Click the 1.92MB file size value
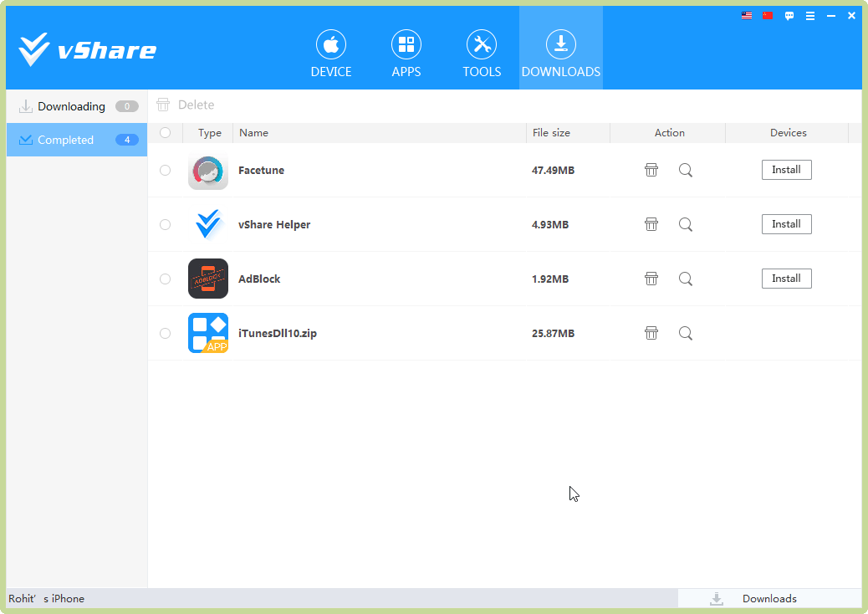The height and width of the screenshot is (614, 868). pyautogui.click(x=550, y=279)
